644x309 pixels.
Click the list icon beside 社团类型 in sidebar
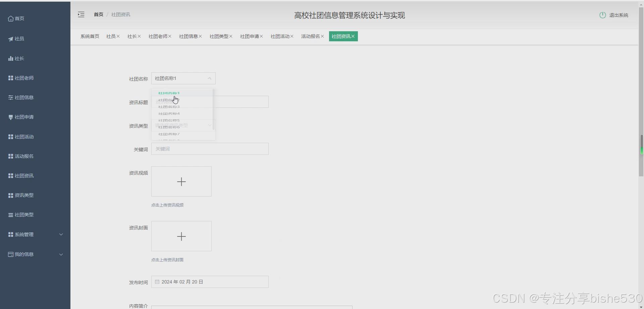click(x=11, y=215)
